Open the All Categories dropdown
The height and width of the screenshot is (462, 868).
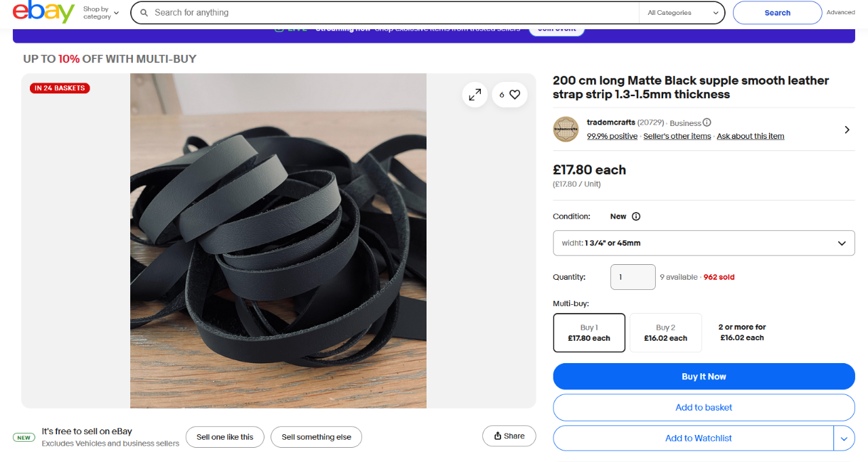(x=682, y=13)
